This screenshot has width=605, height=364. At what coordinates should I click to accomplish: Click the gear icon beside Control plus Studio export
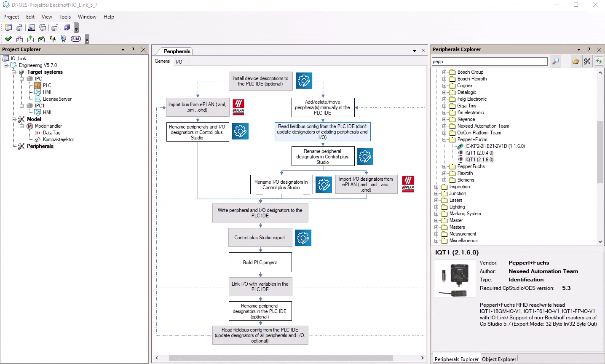pyautogui.click(x=303, y=238)
